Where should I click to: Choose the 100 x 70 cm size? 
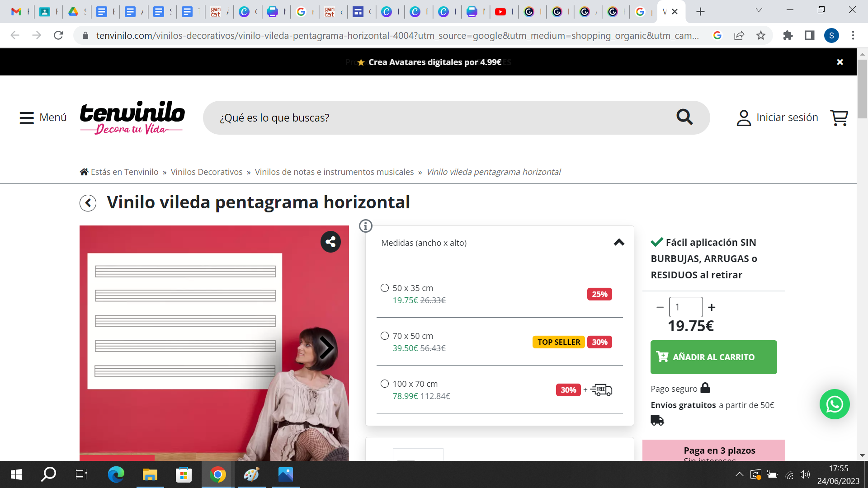[x=385, y=384]
